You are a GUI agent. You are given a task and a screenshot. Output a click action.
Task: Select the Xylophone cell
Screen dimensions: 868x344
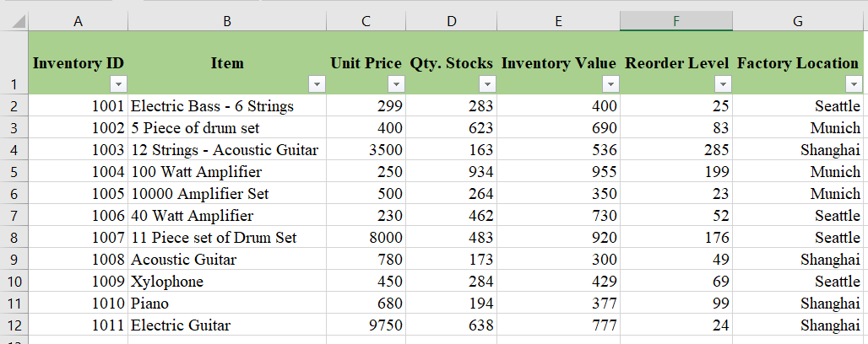(226, 282)
